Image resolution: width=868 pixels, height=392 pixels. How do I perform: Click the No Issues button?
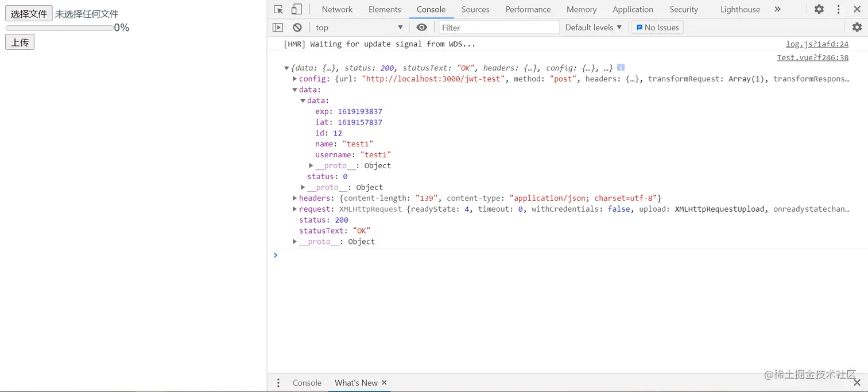pos(657,28)
